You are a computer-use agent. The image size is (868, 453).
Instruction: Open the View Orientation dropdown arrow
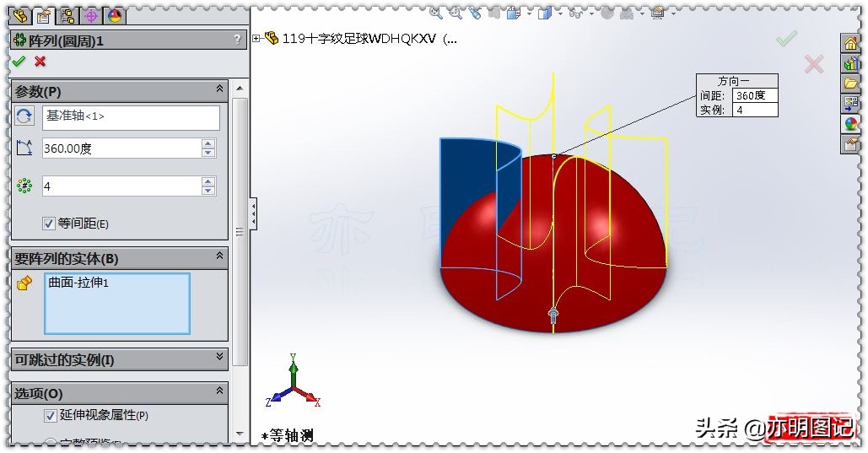[530, 12]
